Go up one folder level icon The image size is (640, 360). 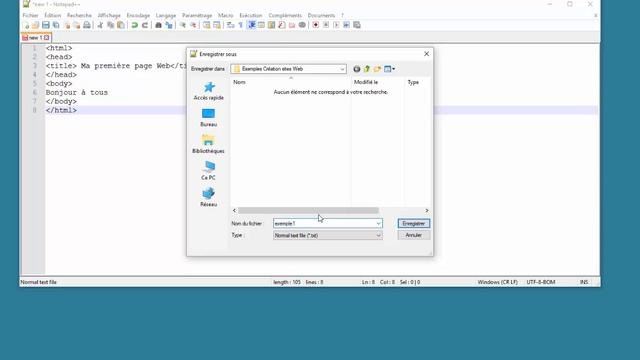pos(367,69)
